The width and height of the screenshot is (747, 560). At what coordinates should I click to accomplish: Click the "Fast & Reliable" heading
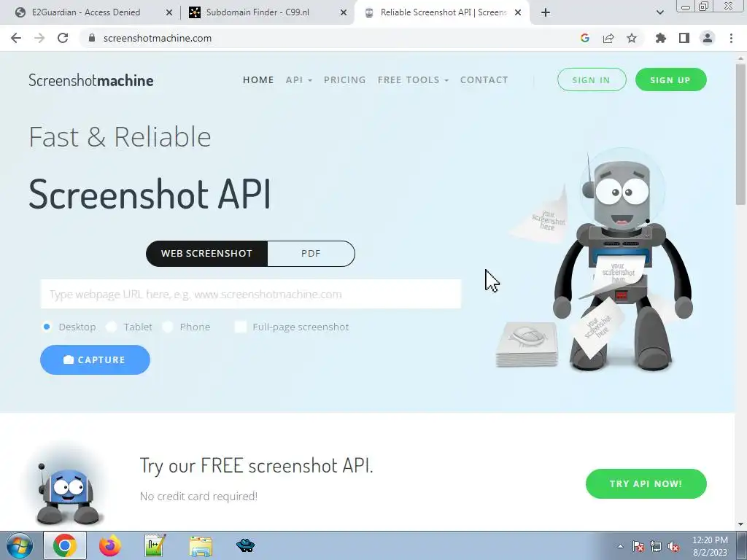click(x=120, y=137)
